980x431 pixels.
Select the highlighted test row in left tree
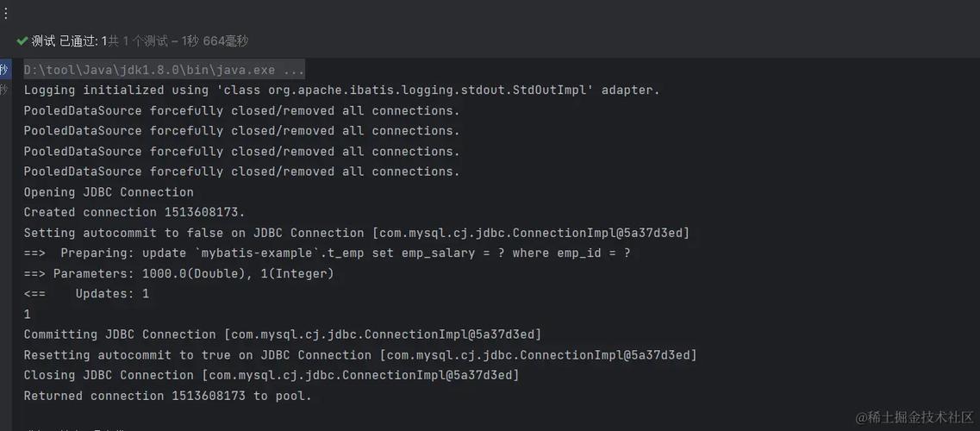coord(4,70)
